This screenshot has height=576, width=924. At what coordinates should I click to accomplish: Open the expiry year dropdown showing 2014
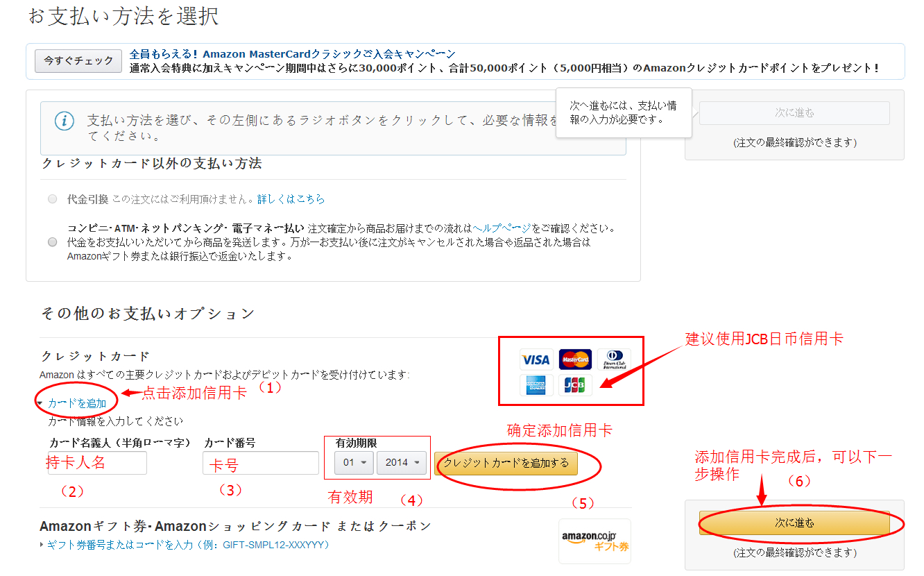(x=402, y=463)
